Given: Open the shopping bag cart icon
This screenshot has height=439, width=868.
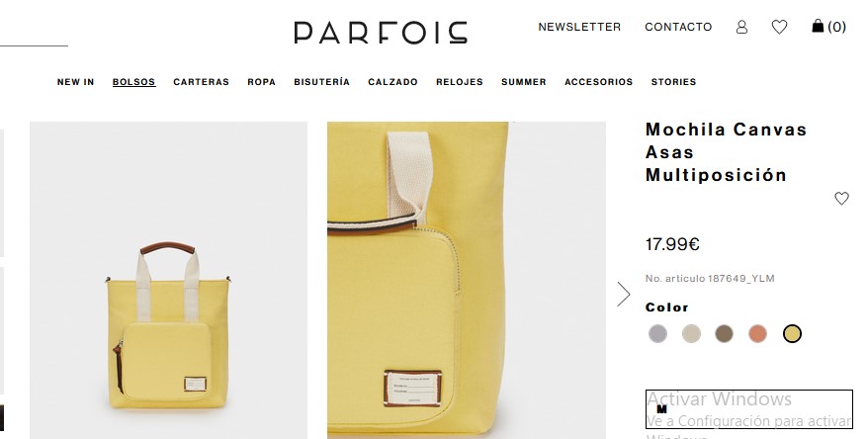Looking at the screenshot, I should pyautogui.click(x=828, y=26).
